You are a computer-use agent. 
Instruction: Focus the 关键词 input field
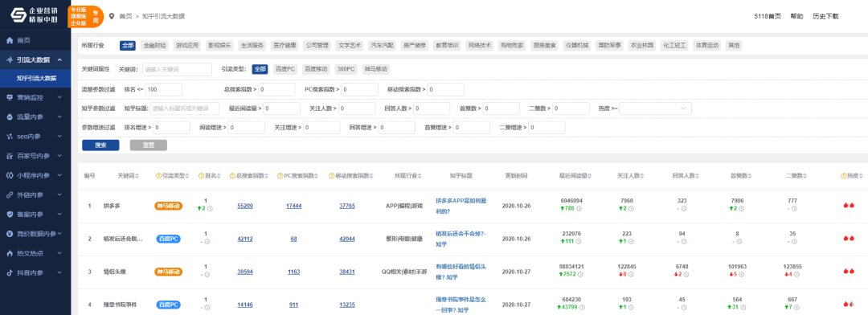pos(177,69)
